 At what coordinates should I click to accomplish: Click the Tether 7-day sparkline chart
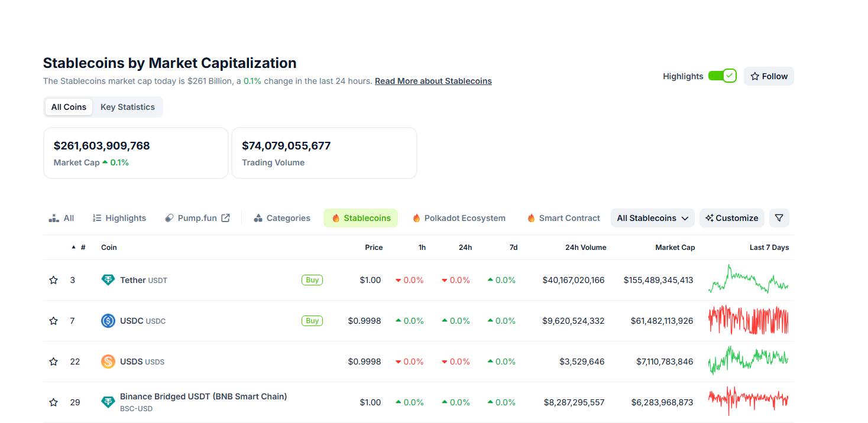[x=748, y=280]
